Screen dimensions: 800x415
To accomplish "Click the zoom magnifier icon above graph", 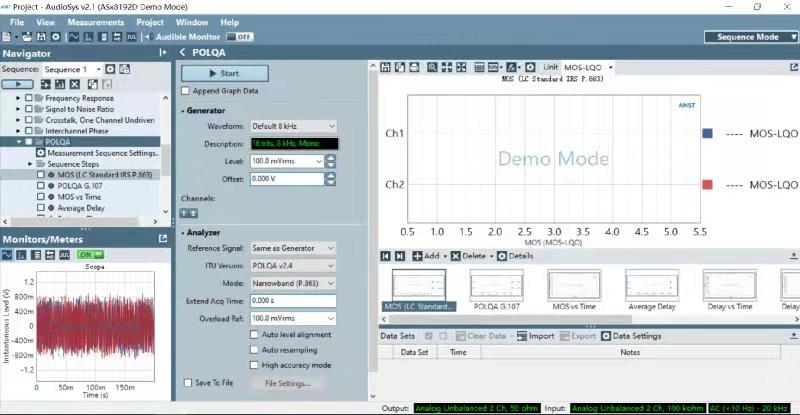I will pos(433,67).
